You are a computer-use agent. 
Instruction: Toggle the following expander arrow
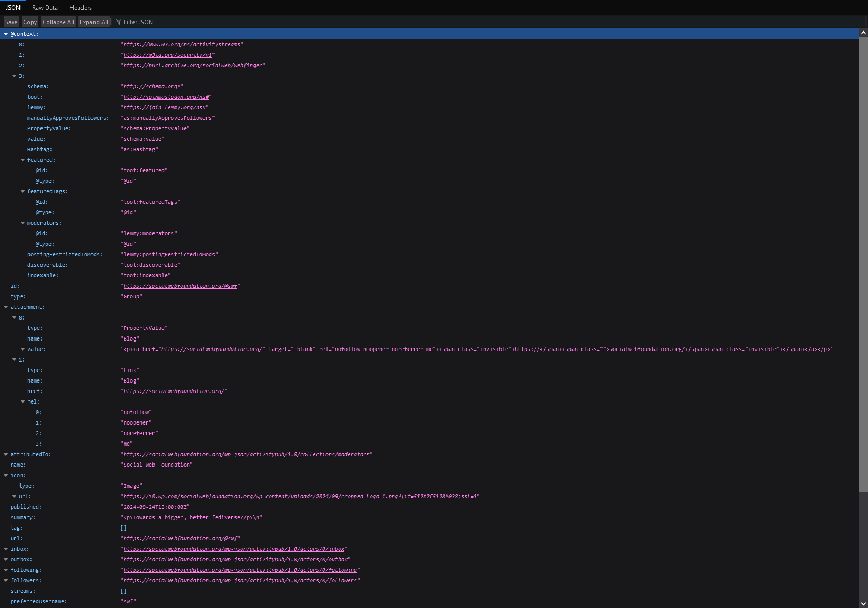point(6,570)
